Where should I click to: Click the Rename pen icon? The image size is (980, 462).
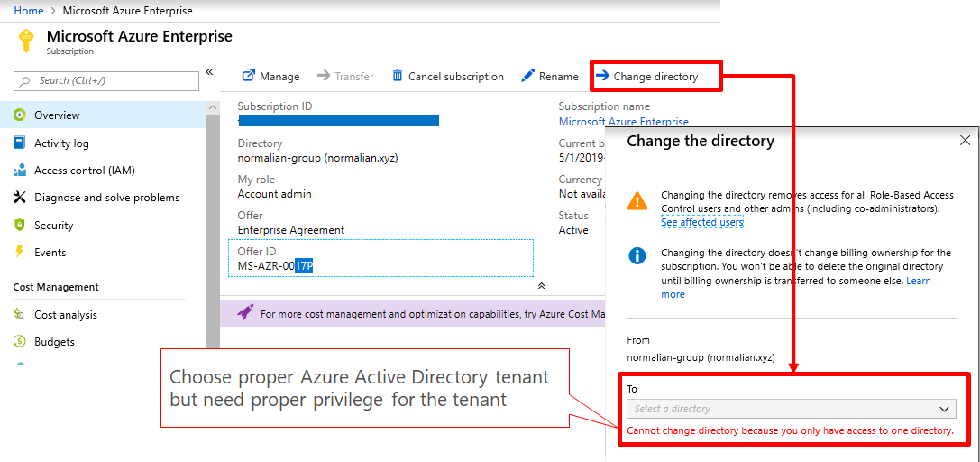click(x=528, y=77)
